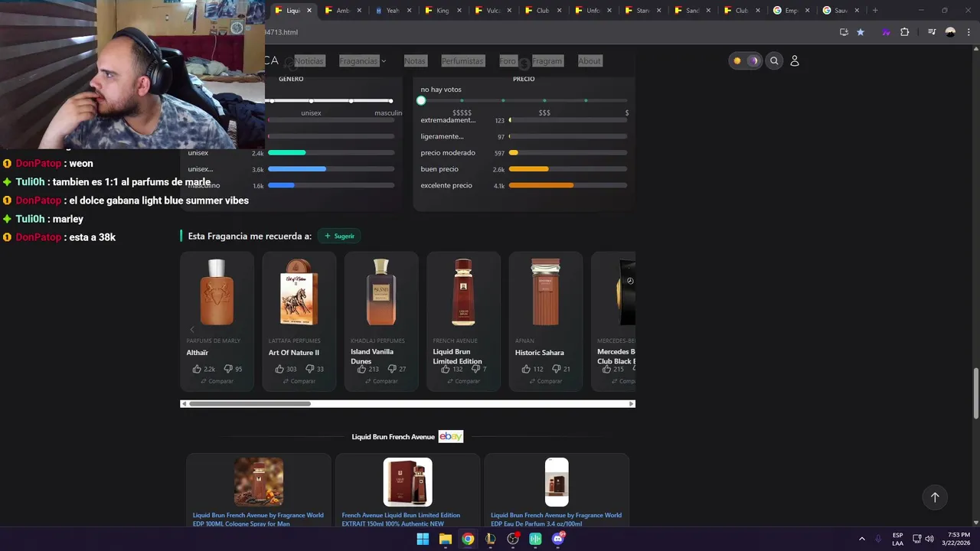Switch to the King browser tab
980x551 pixels.
(x=442, y=11)
